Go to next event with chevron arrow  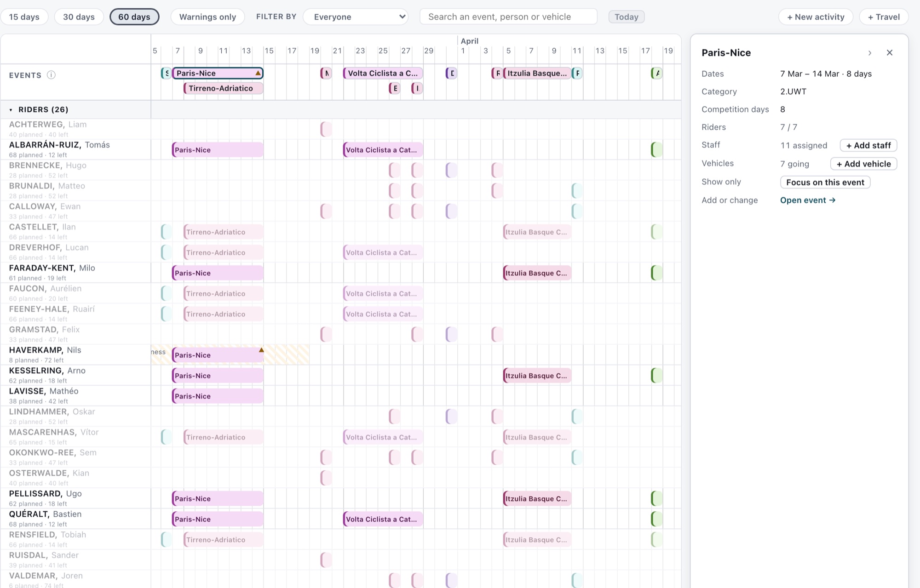coord(870,53)
